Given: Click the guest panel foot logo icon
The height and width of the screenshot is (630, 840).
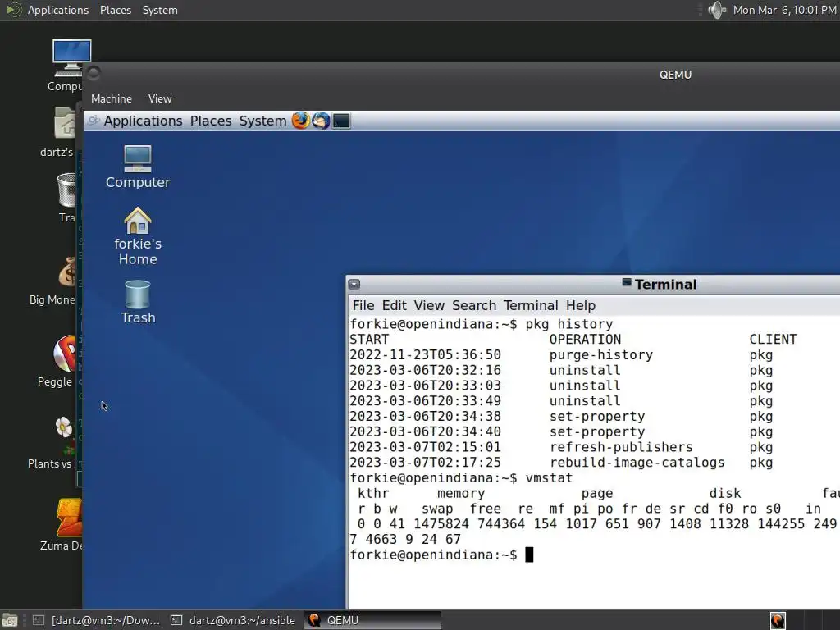Looking at the screenshot, I should coord(94,121).
